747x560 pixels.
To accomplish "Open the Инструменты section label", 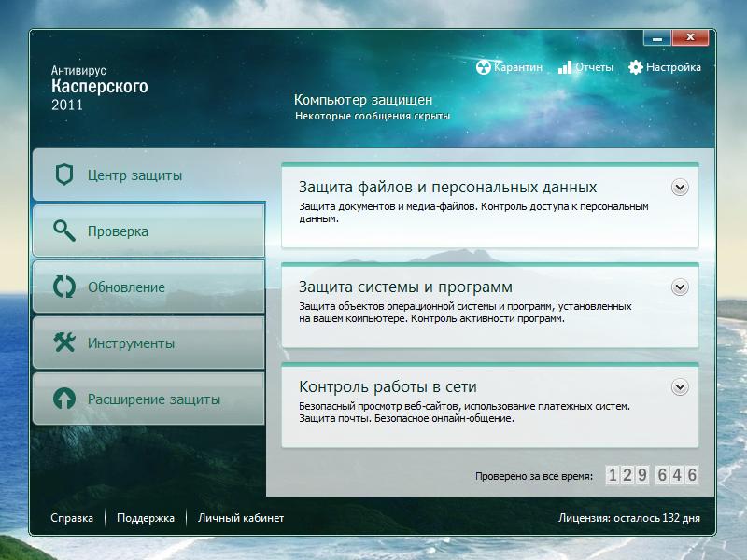I will [x=131, y=343].
